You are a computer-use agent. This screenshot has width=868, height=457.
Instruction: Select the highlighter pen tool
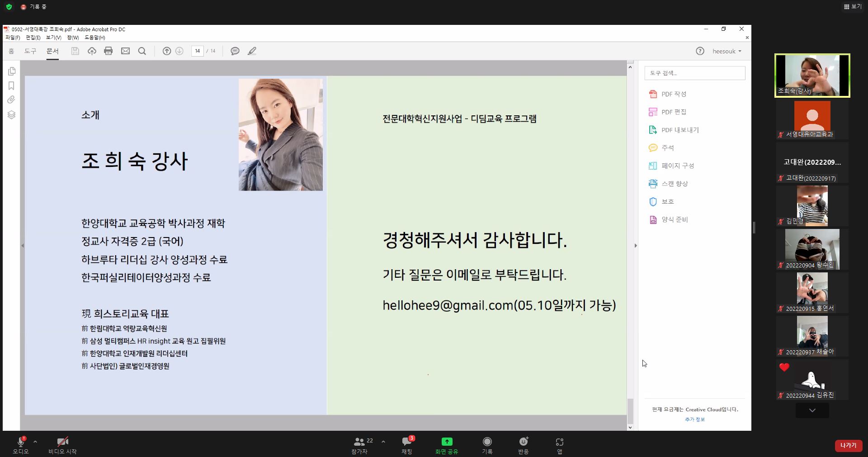252,51
